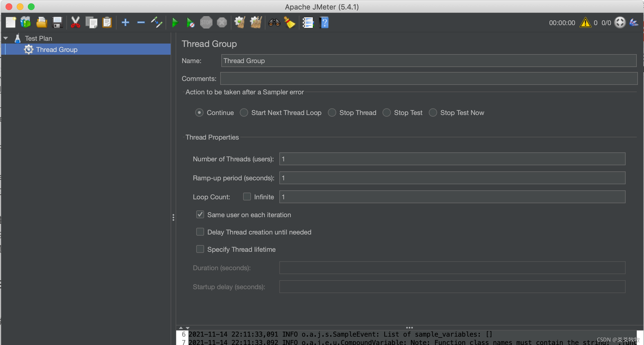Click log line 6 SampleEvent entry

pos(340,334)
